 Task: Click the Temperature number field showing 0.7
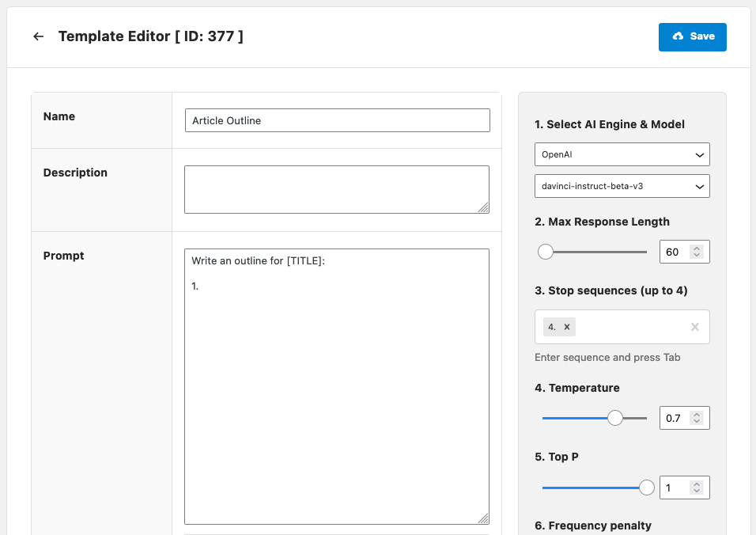point(675,418)
